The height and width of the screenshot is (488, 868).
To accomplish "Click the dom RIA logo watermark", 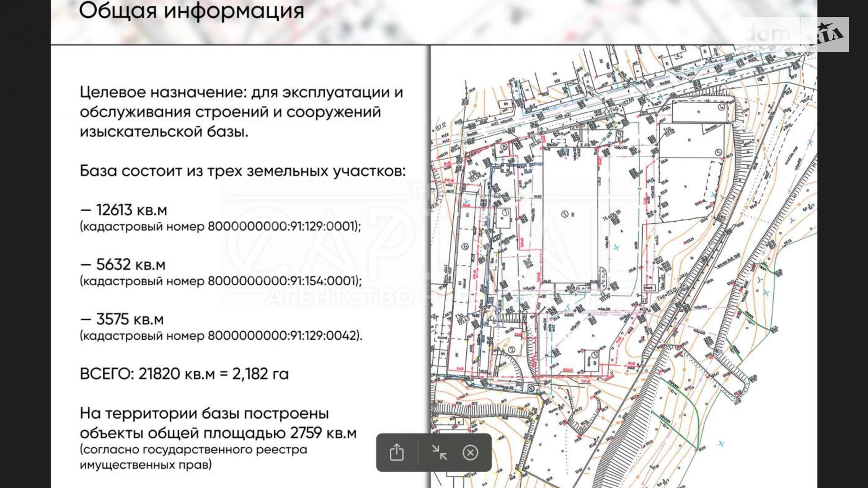I will point(796,34).
